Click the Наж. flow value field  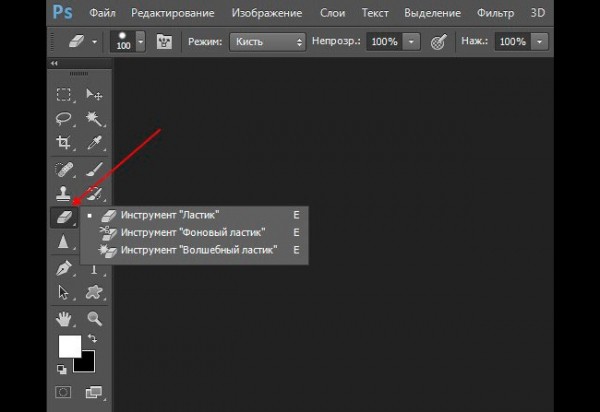point(511,43)
